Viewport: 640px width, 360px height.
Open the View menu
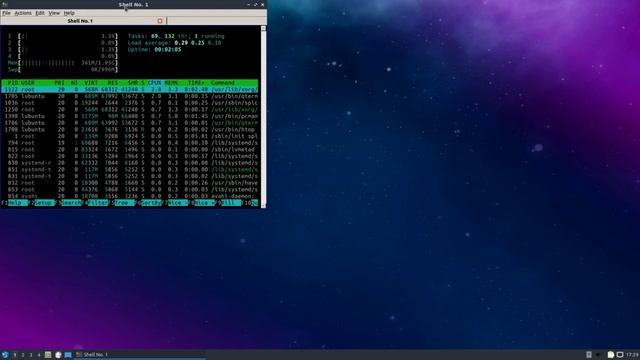coord(54,13)
